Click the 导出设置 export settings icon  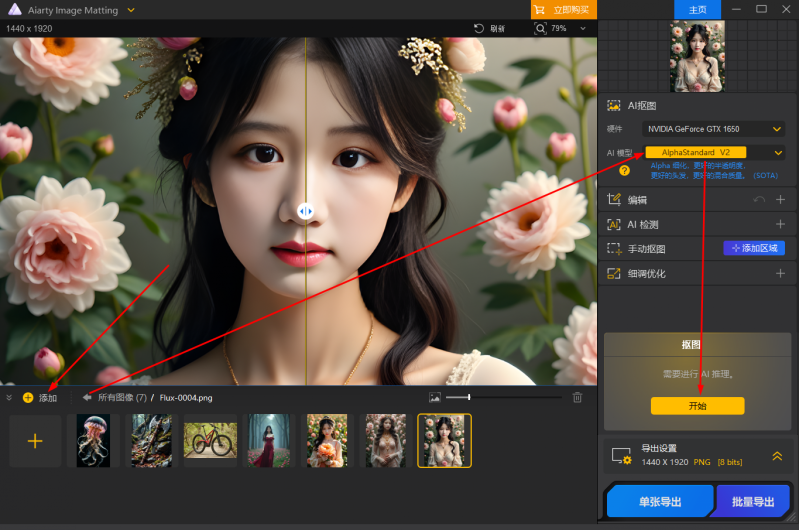coord(622,456)
